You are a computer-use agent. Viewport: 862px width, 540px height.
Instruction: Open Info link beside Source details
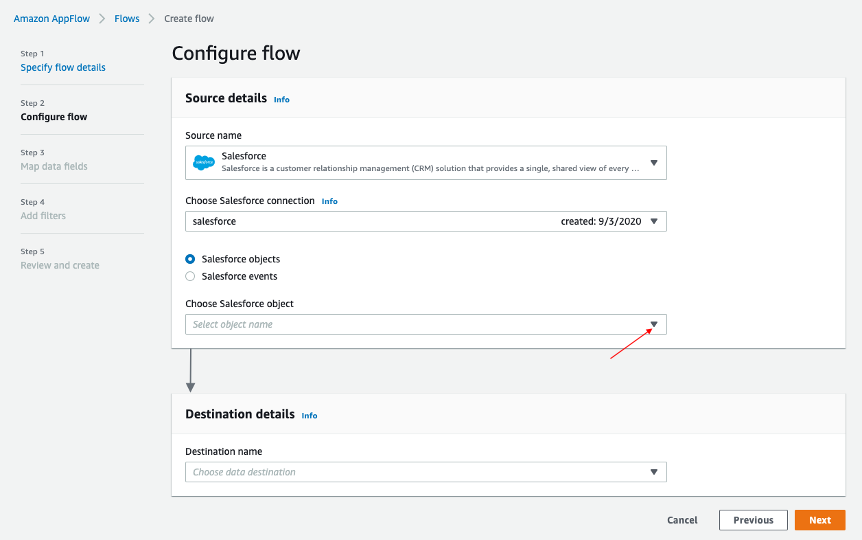click(282, 100)
